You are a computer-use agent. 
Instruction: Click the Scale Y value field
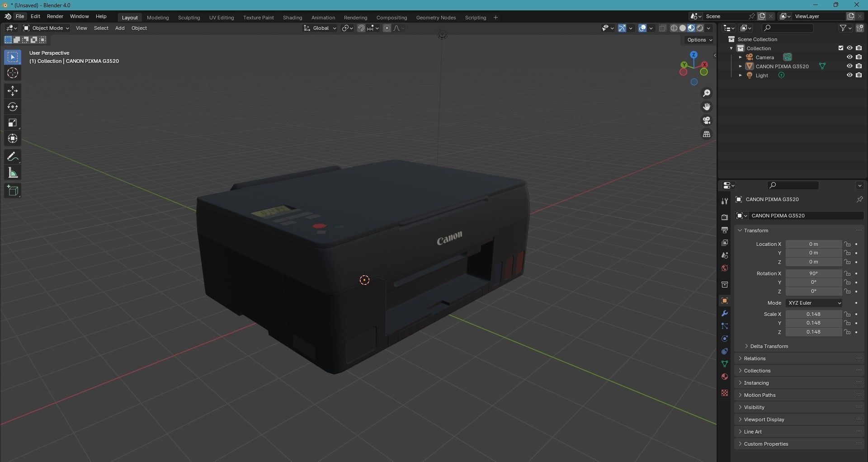click(814, 323)
